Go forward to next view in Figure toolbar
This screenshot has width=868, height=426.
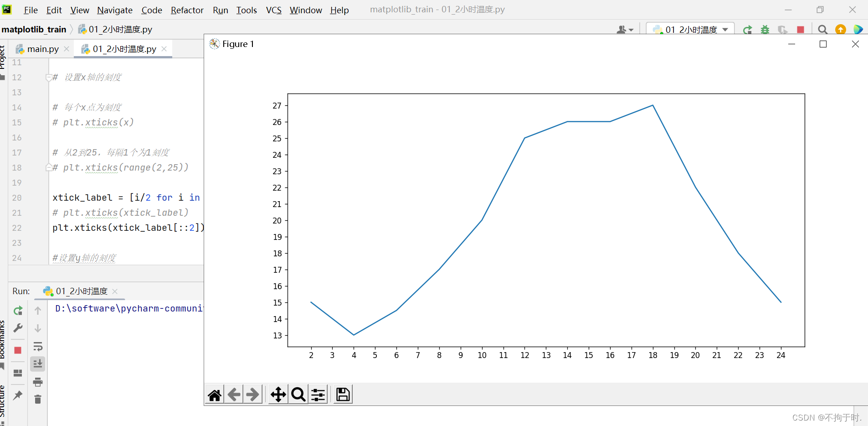point(253,395)
